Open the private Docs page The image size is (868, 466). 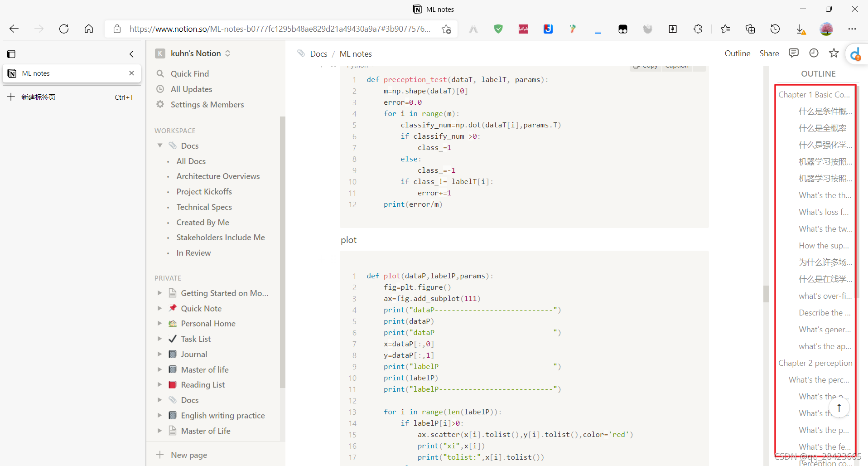[189, 400]
